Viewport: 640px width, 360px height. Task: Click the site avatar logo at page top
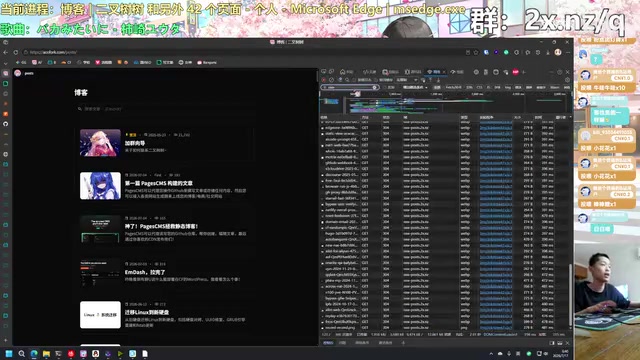pos(18,73)
